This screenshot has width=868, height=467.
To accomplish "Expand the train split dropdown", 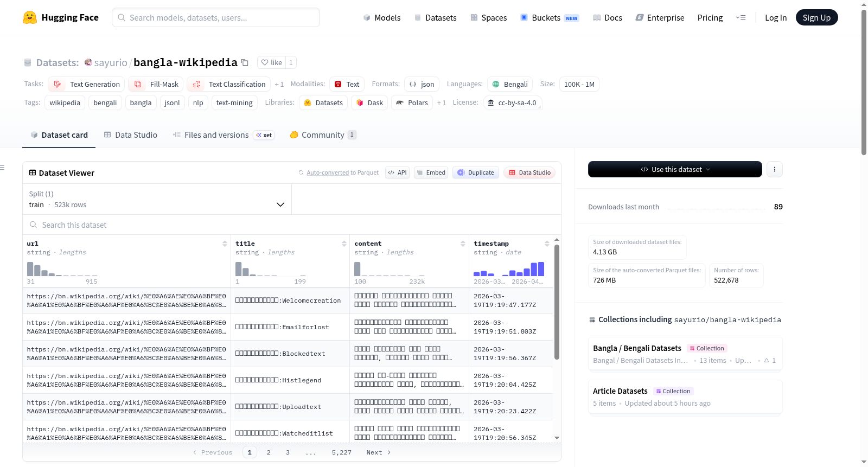I will tap(157, 199).
